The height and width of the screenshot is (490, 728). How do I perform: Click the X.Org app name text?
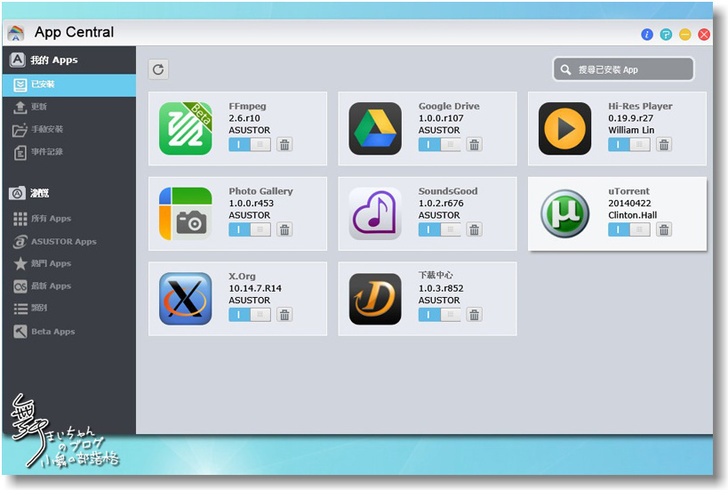click(x=242, y=276)
